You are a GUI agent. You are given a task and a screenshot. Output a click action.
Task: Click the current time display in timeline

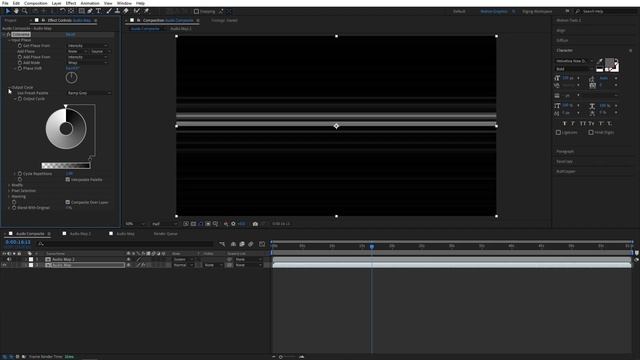[18, 242]
